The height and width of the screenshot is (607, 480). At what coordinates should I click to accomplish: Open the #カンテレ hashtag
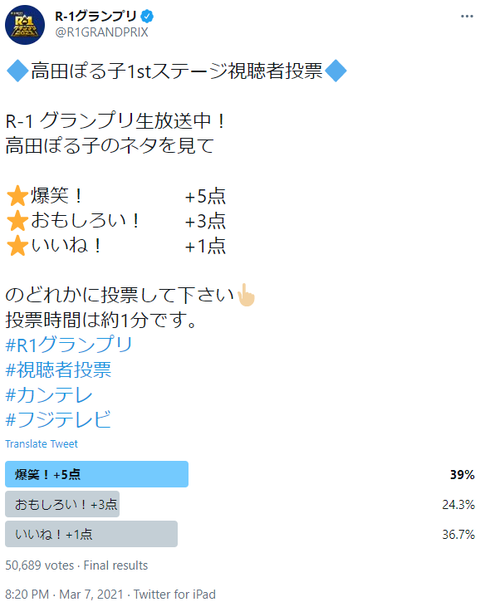point(49,395)
